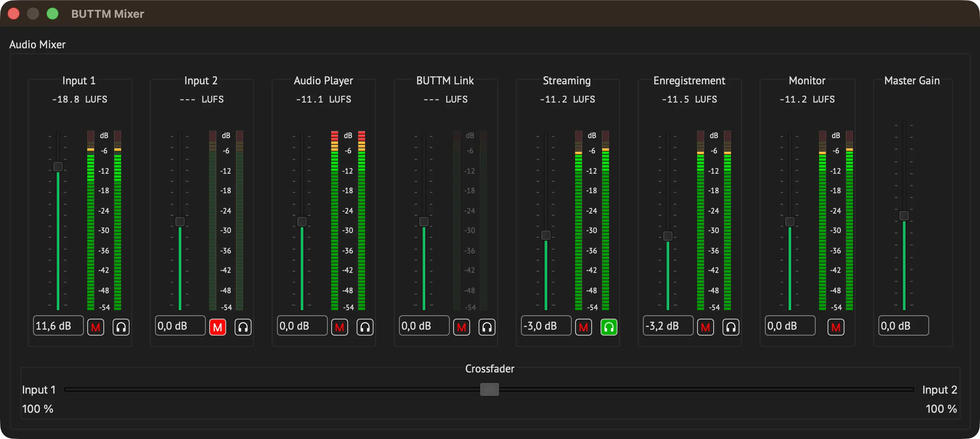Screen dimensions: 980x439
Task: Click the BUTTM Link fader handle
Action: click(424, 222)
